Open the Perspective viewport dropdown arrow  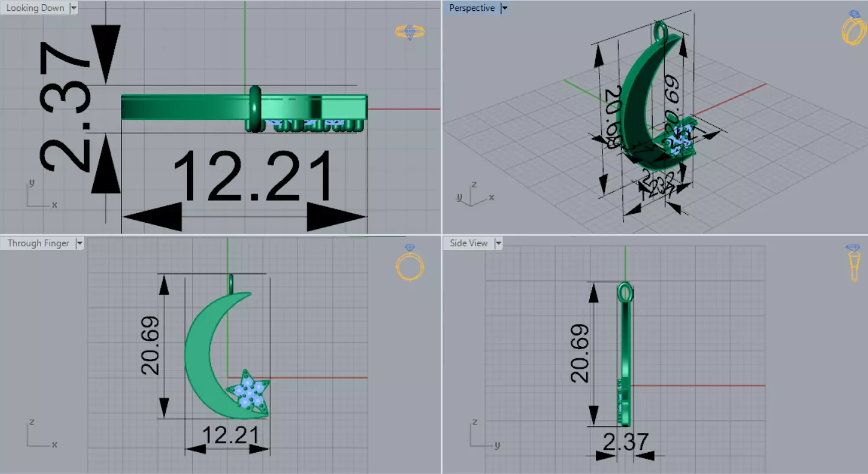(x=504, y=8)
